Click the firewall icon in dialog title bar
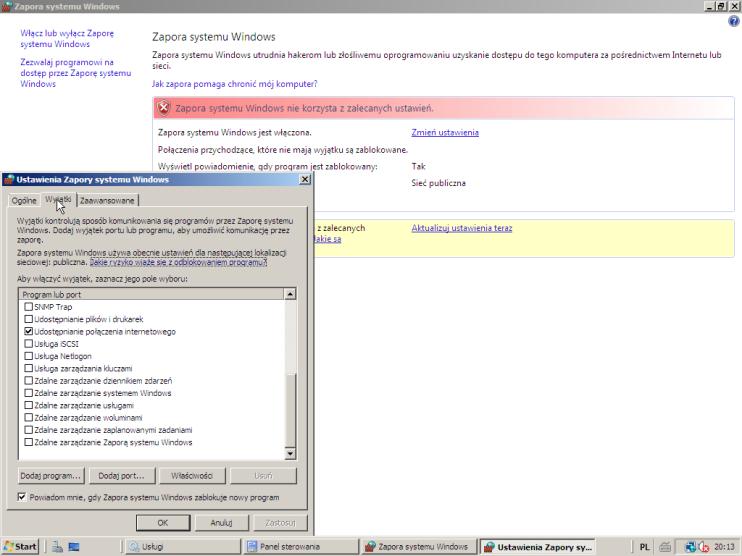Viewport: 742px width, 556px height. [9, 179]
